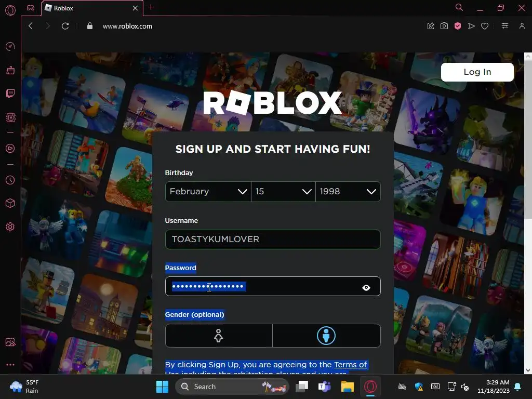The height and width of the screenshot is (399, 532).
Task: Click the Username field TOASTYKUMLOVER
Action: (273, 240)
